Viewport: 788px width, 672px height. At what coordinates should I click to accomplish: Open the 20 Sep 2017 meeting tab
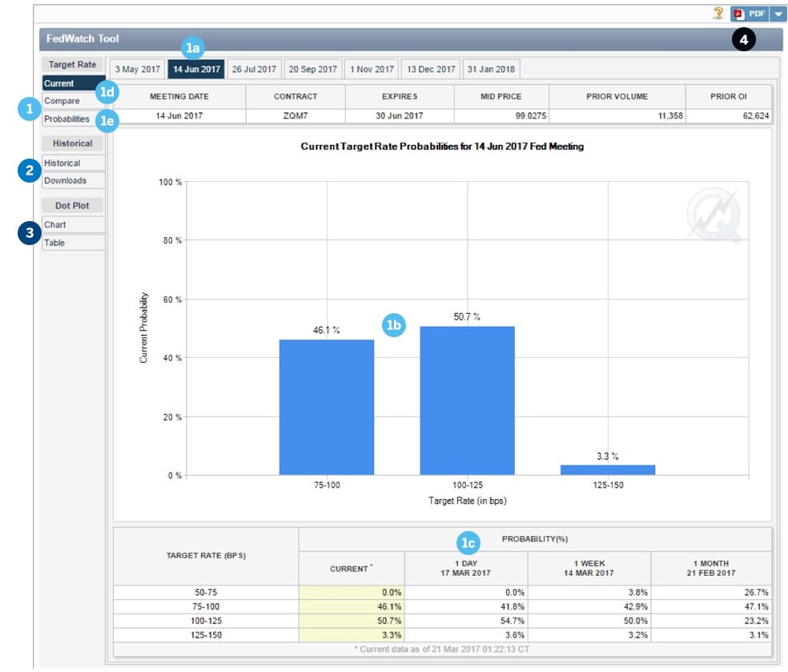point(313,70)
